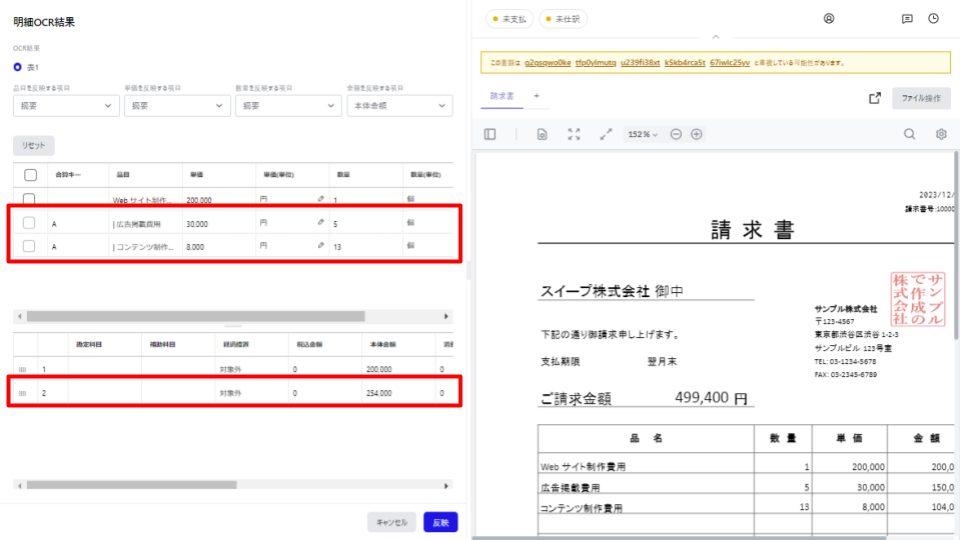Image resolution: width=960 pixels, height=540 pixels.
Task: Open duplicate document link 67iwlc25yv
Action: (x=730, y=62)
